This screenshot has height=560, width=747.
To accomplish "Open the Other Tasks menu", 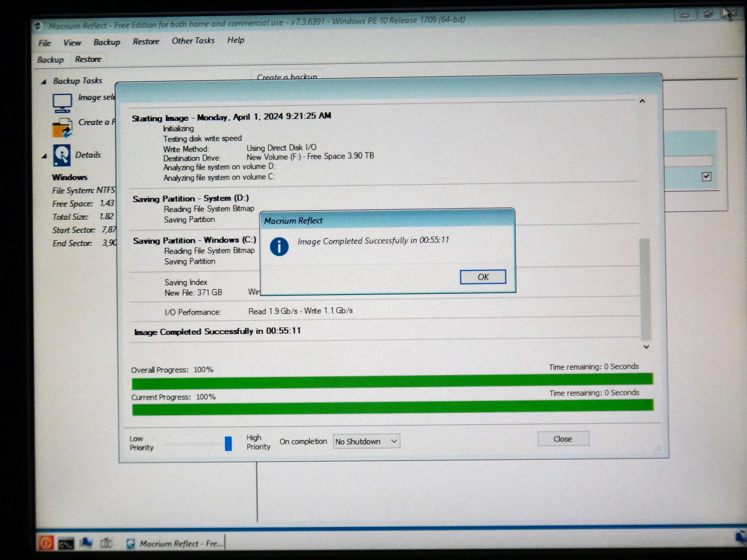I will click(193, 41).
